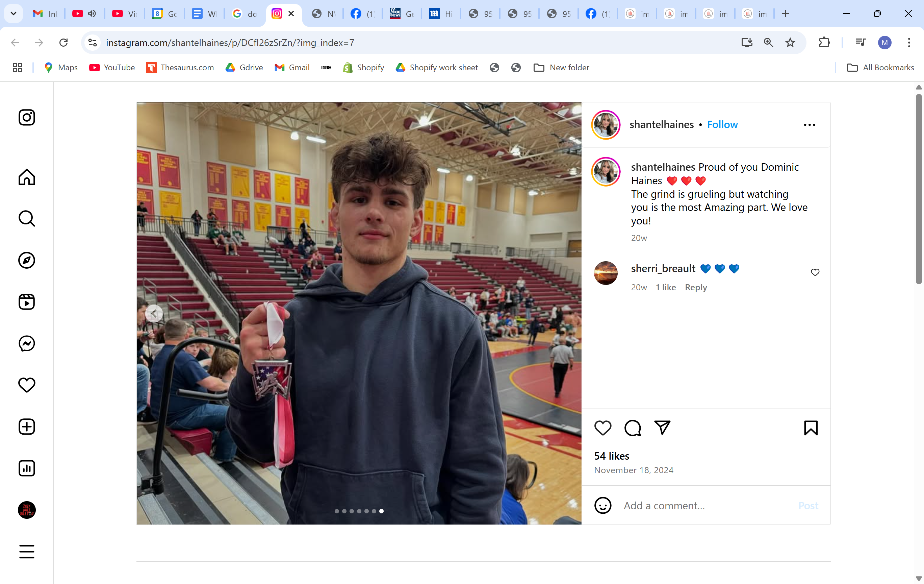This screenshot has width=924, height=584.
Task: Like sherri_breault's comment
Action: [815, 272]
